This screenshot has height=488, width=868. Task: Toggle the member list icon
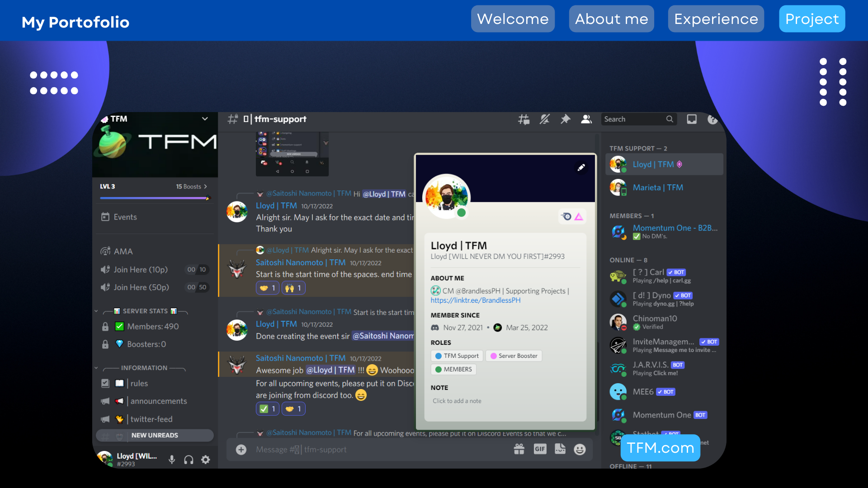[x=586, y=119]
